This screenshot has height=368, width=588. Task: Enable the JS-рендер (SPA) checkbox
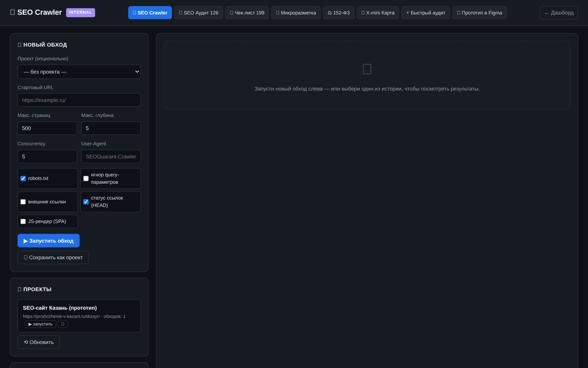23,222
